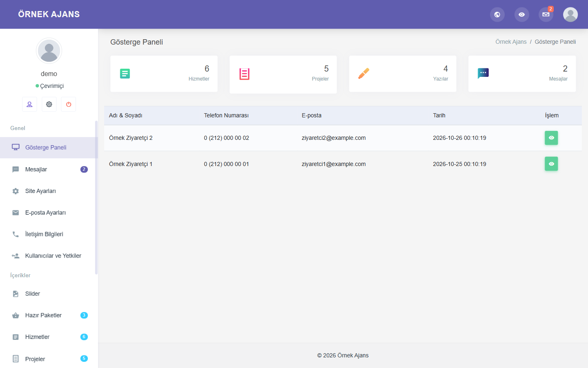Open the user avatar menu in header
The width and height of the screenshot is (588, 368).
(x=570, y=14)
